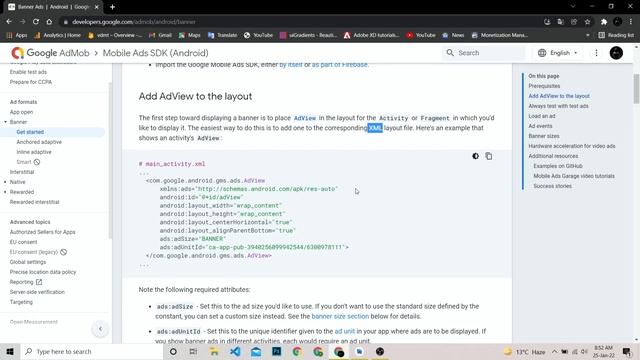This screenshot has width=640, height=360.
Task: Bookmark this page with the star icon
Action: click(x=587, y=22)
